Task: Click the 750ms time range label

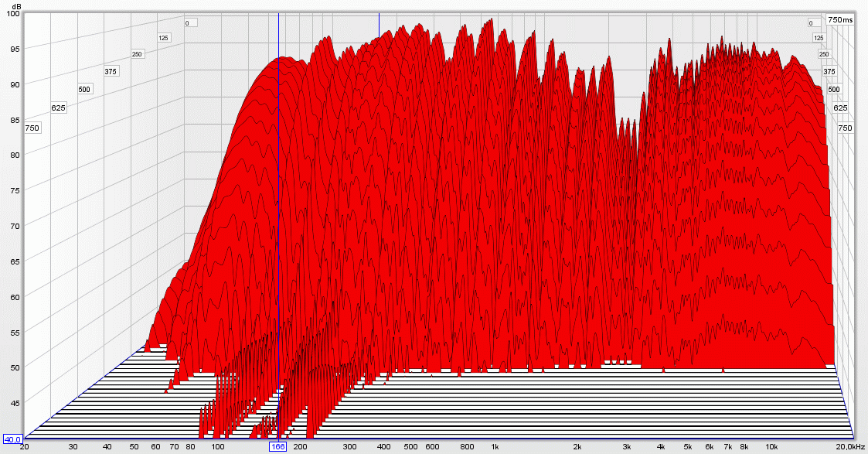Action: 839,19
